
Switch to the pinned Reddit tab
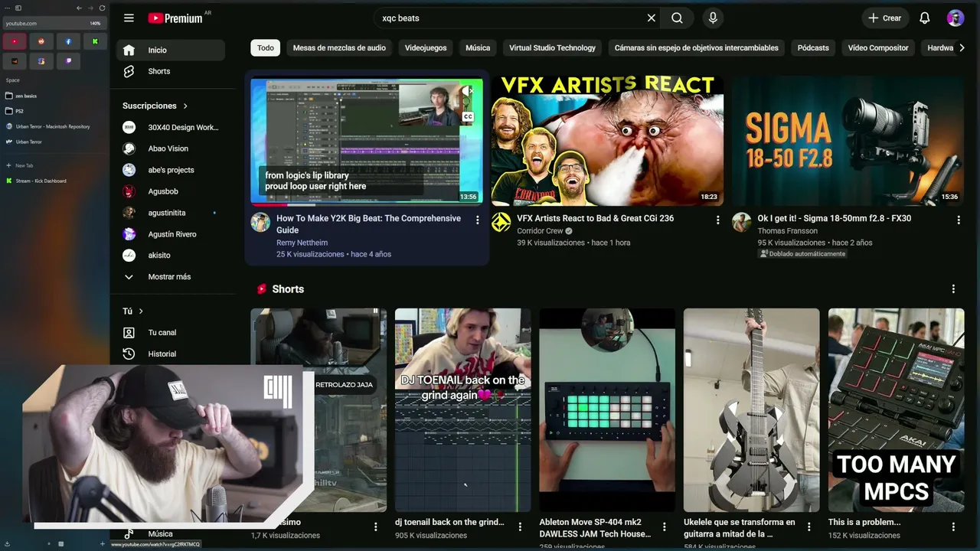41,41
